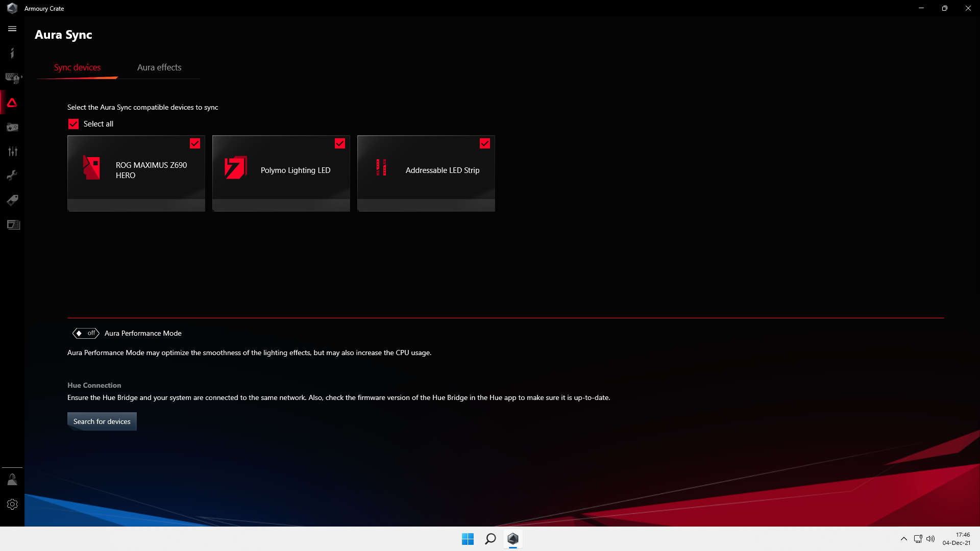Click Search for devices button
Image resolution: width=980 pixels, height=551 pixels.
tap(102, 421)
